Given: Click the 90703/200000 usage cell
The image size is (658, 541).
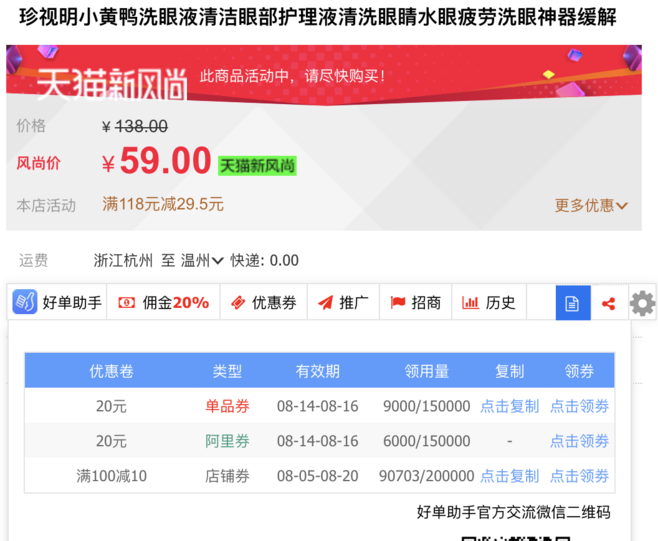Looking at the screenshot, I should tap(426, 476).
